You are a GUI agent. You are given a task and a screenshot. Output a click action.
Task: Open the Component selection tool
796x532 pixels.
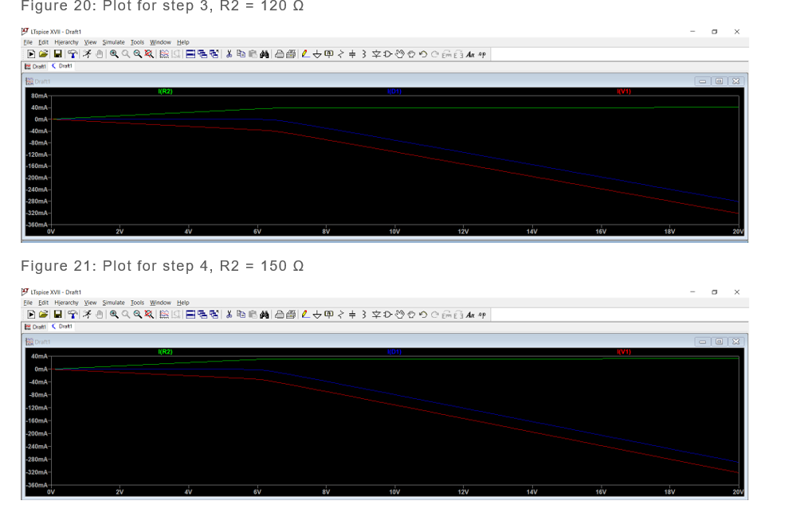click(x=386, y=54)
